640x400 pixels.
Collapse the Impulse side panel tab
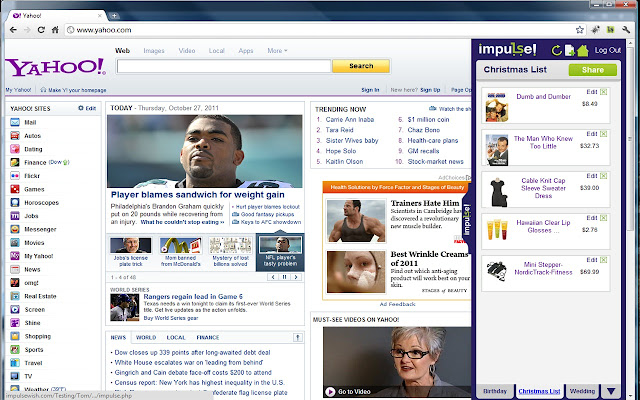[467, 219]
